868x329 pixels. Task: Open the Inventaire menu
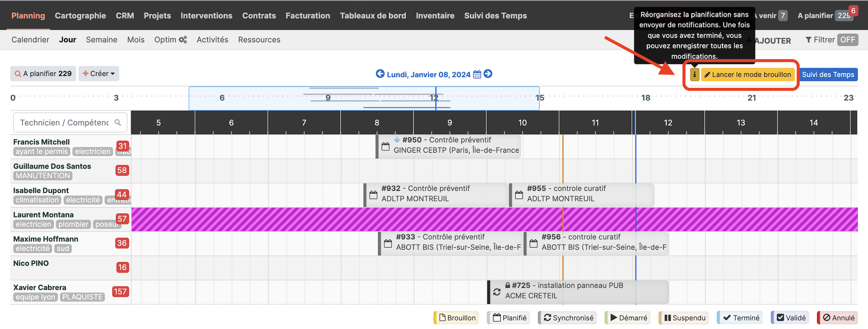click(x=435, y=16)
